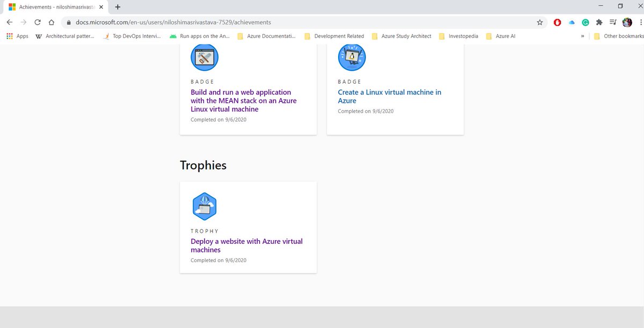The height and width of the screenshot is (328, 644).
Task: Open the Extensions puzzle piece menu
Action: coord(599,23)
